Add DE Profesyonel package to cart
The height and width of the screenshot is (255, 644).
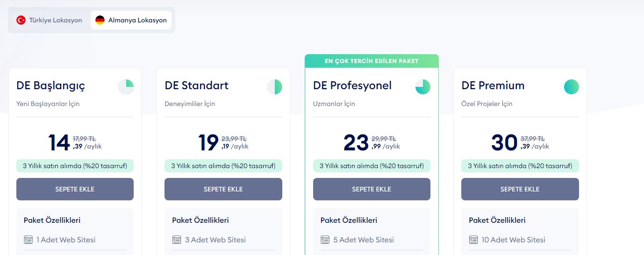(x=372, y=189)
